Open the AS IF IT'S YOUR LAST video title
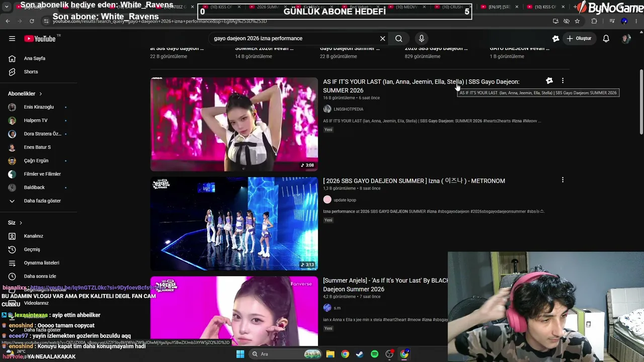Viewport: 644px width, 362px height. pyautogui.click(x=421, y=86)
